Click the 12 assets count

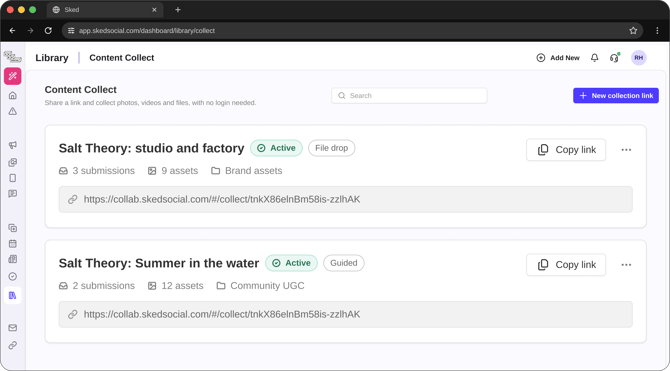(x=176, y=286)
